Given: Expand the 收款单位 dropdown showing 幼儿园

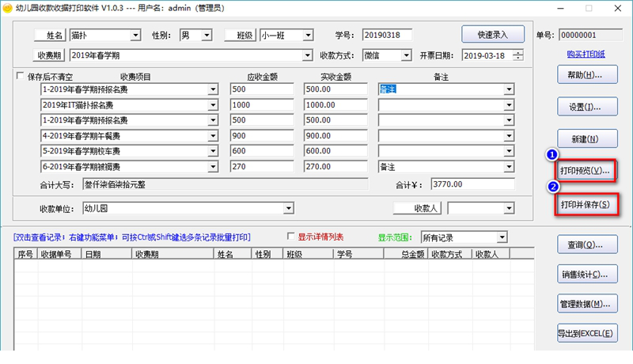Looking at the screenshot, I should (x=287, y=209).
